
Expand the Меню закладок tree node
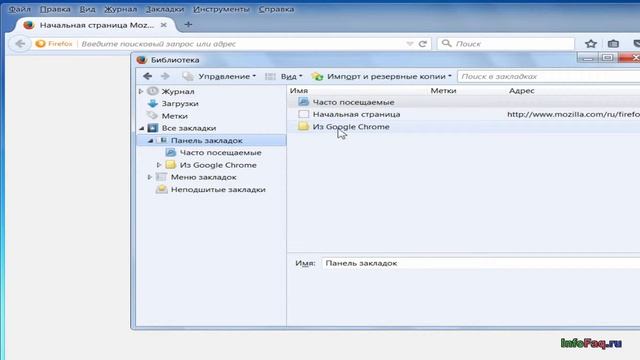(x=150, y=177)
